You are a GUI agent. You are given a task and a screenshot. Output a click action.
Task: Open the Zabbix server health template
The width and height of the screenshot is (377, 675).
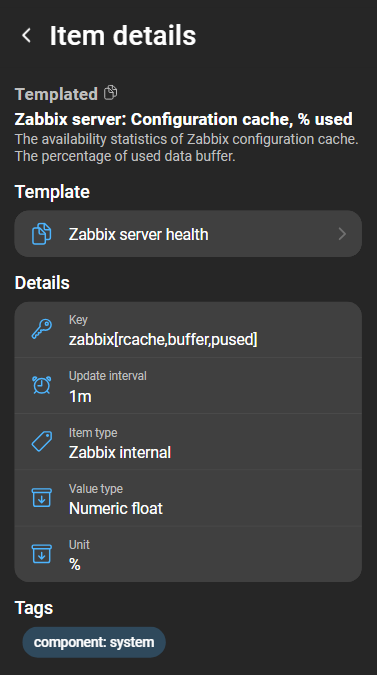click(x=188, y=234)
